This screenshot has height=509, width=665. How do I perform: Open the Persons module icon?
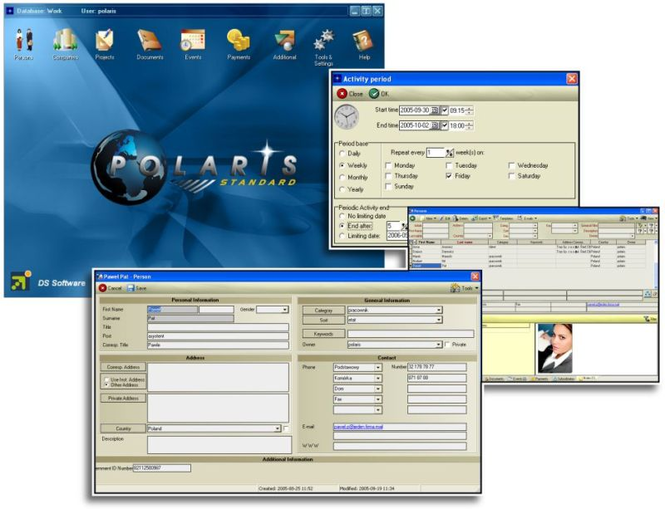click(x=24, y=40)
